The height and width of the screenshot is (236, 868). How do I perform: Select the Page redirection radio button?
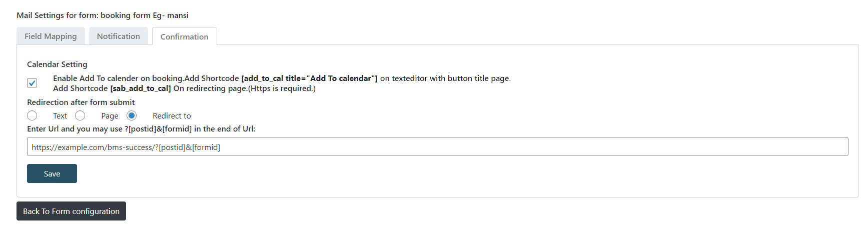80,115
